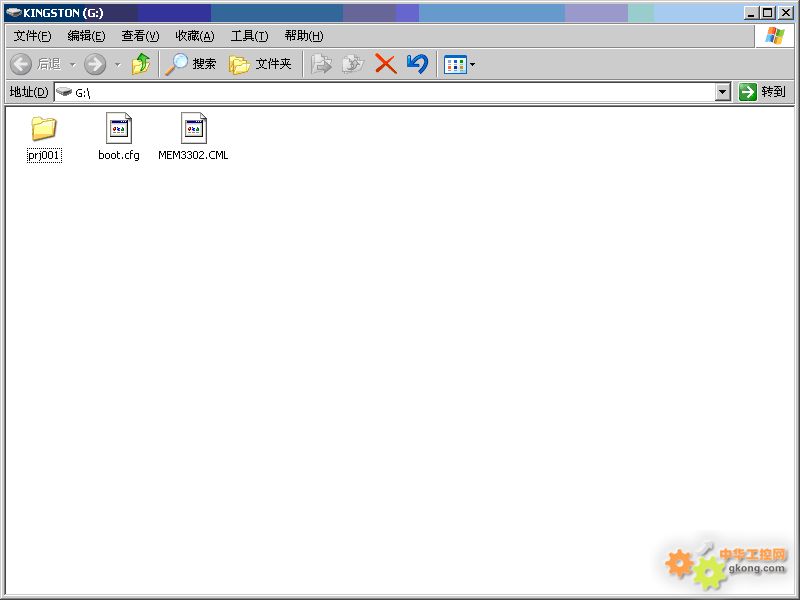The height and width of the screenshot is (600, 800).
Task: Maximize the KINGSTON (G:) window
Action: [767, 13]
